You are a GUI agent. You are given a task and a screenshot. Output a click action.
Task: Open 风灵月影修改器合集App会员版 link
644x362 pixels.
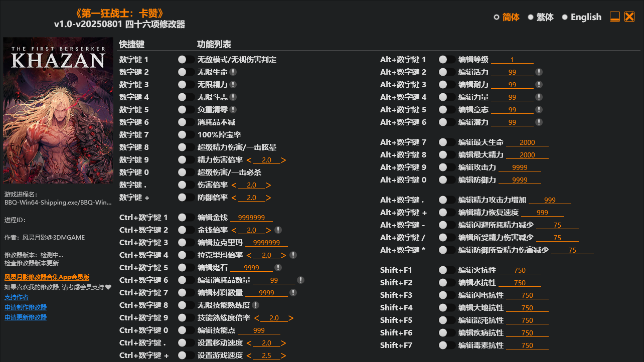click(47, 277)
